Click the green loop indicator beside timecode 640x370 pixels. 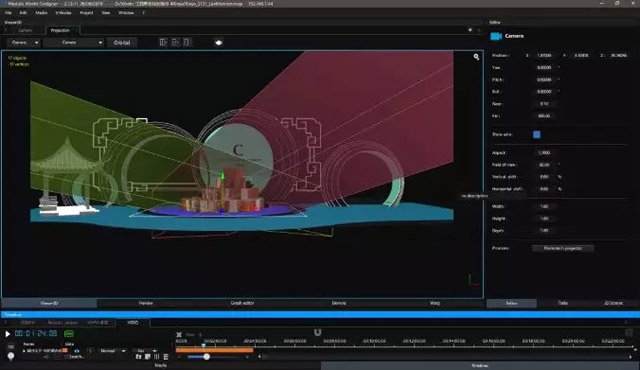(x=69, y=334)
